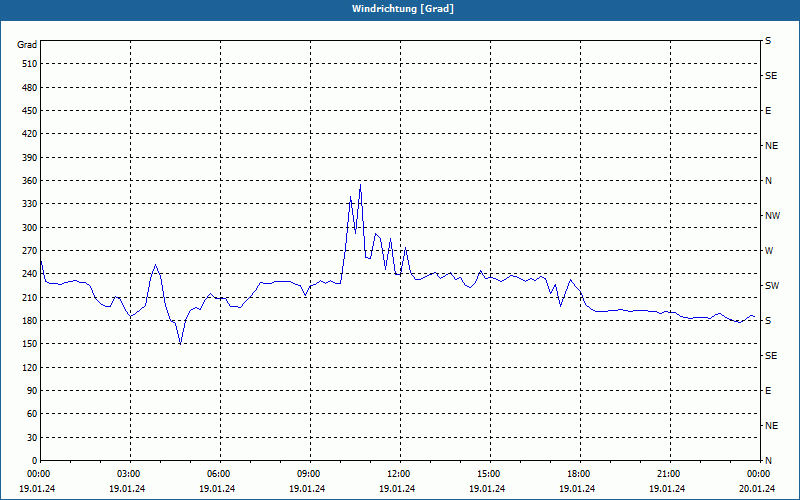This screenshot has width=800, height=500.
Task: Select the 390 y-axis tick label
Action: [x=30, y=157]
